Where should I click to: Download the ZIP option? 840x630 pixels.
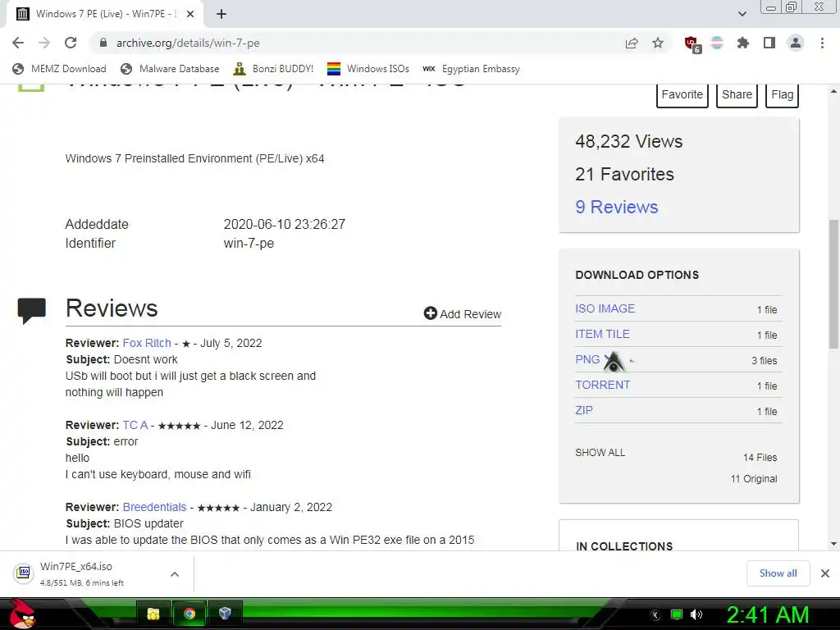pos(584,410)
